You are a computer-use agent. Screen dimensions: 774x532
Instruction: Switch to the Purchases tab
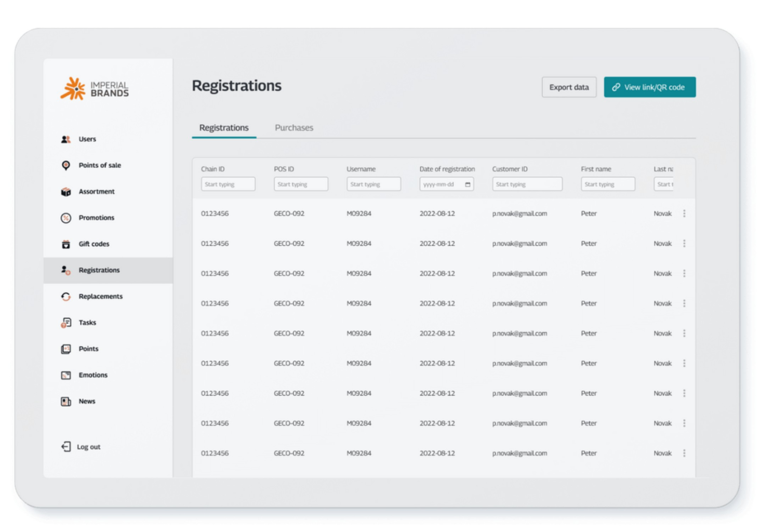[x=293, y=128]
